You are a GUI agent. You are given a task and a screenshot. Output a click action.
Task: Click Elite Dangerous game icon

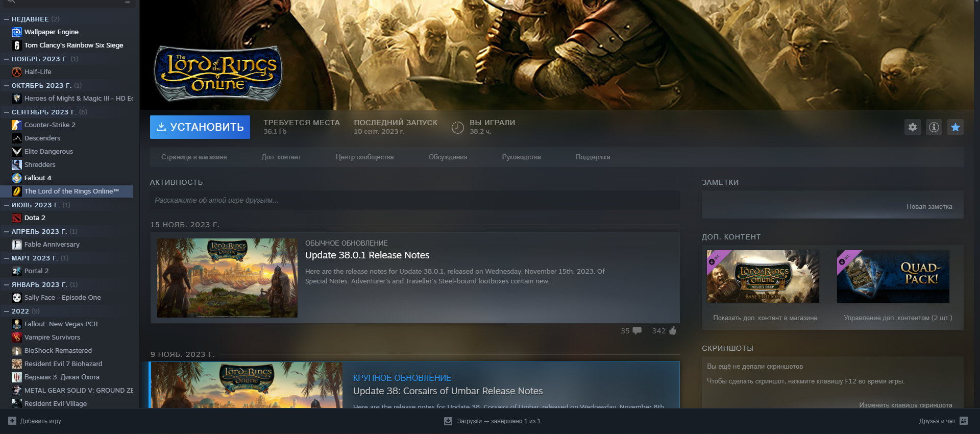tap(17, 152)
